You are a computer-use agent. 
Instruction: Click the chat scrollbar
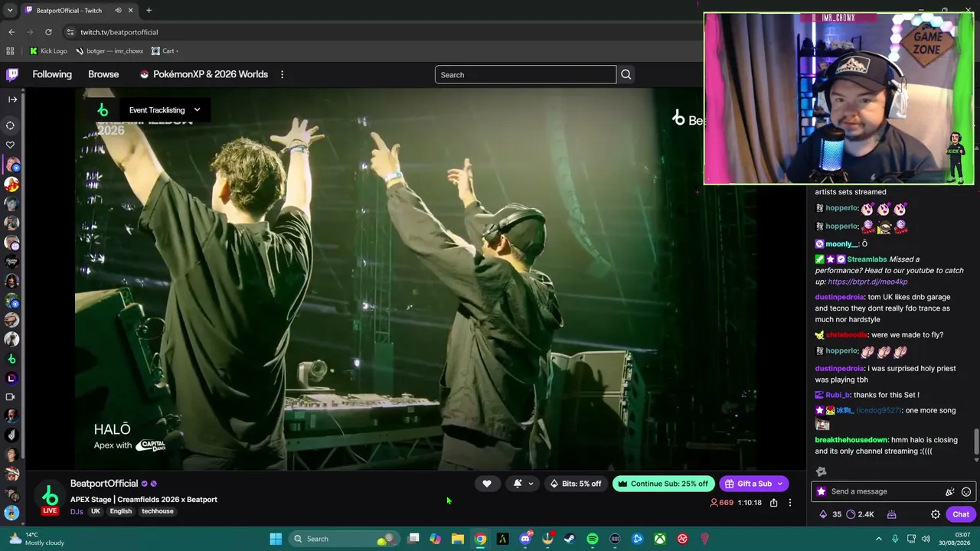pos(976,442)
